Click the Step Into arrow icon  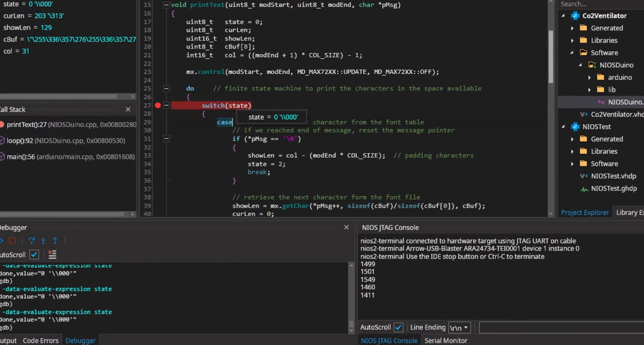[43, 241]
